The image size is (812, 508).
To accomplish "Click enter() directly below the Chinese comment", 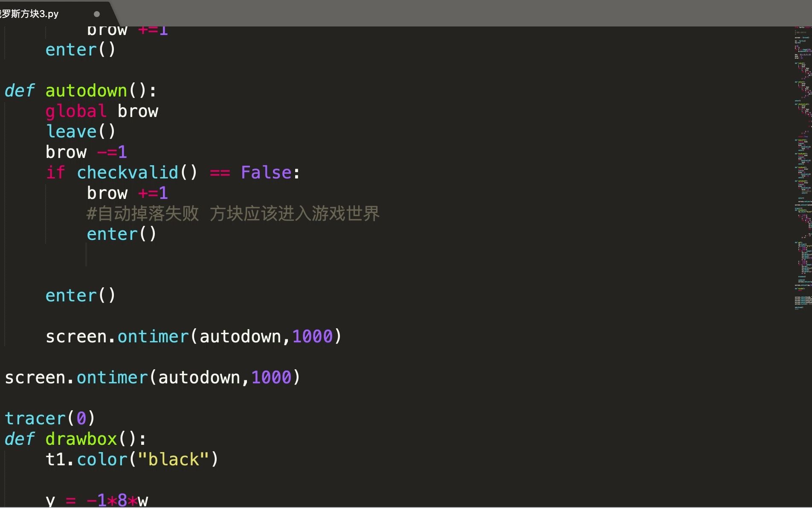I will click(122, 234).
